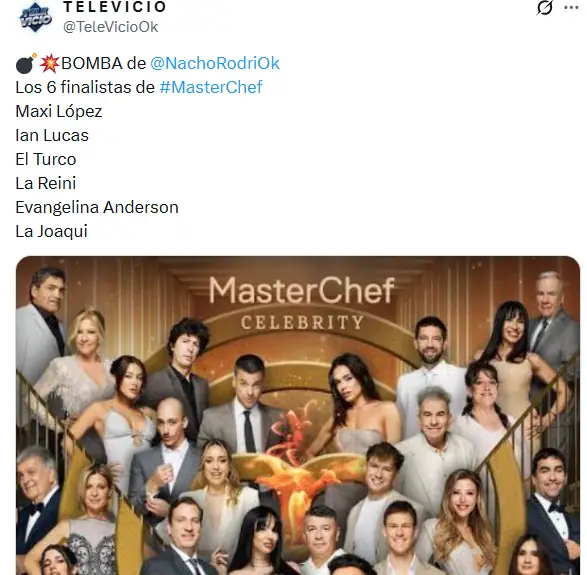
Task: Select the 'Maxi López' line
Action: pyautogui.click(x=59, y=112)
